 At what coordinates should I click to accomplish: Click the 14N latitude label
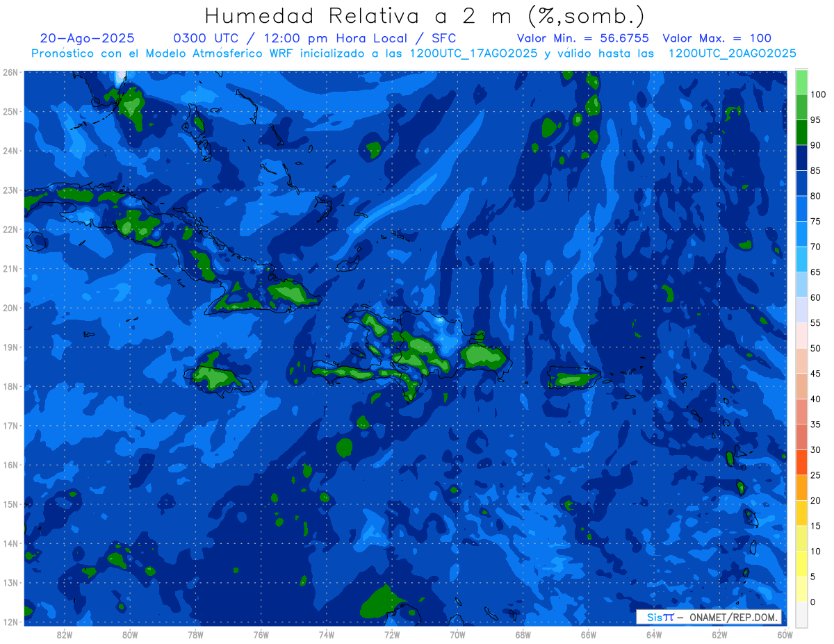pos(10,543)
